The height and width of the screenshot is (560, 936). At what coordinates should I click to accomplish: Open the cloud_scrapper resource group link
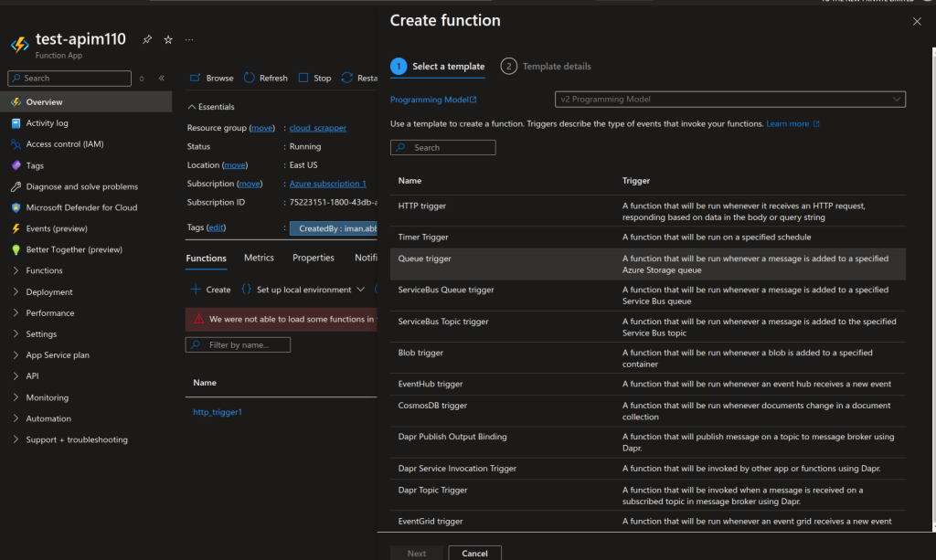317,128
